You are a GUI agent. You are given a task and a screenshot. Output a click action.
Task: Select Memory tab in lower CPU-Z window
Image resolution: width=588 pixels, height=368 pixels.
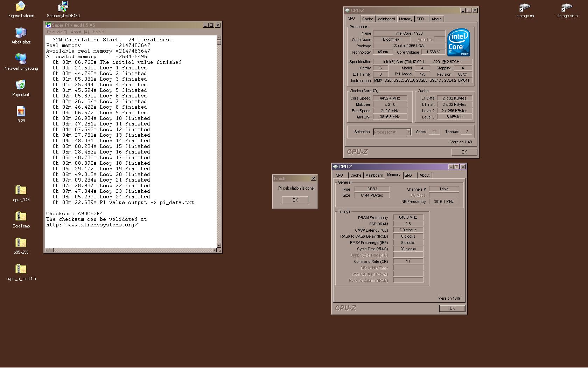pyautogui.click(x=394, y=175)
